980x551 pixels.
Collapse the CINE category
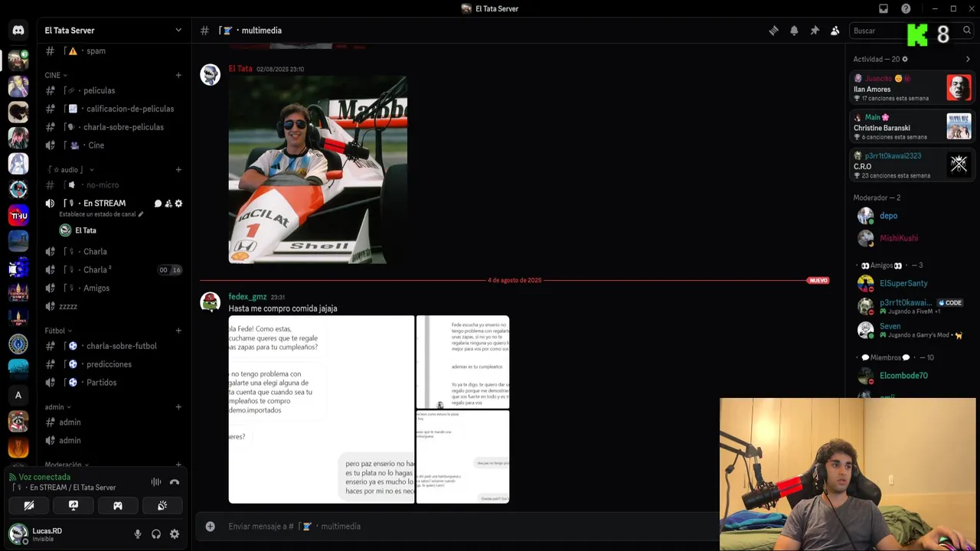point(56,75)
